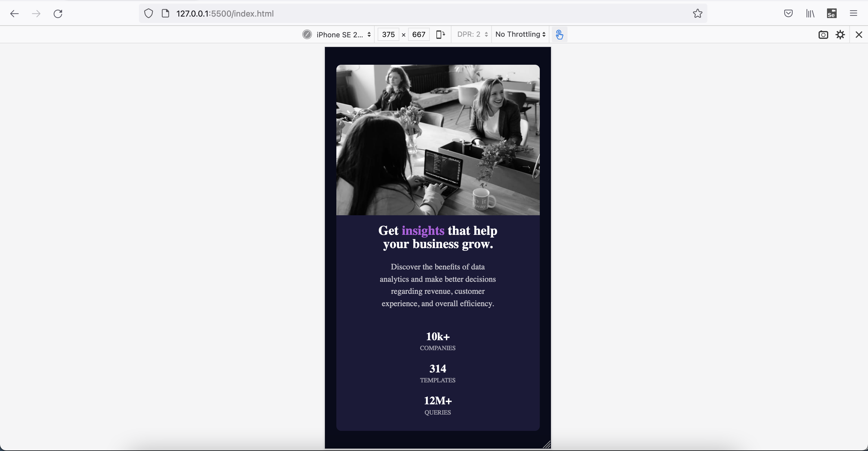Open the tracking protection shield icon
The height and width of the screenshot is (451, 868).
pyautogui.click(x=149, y=14)
